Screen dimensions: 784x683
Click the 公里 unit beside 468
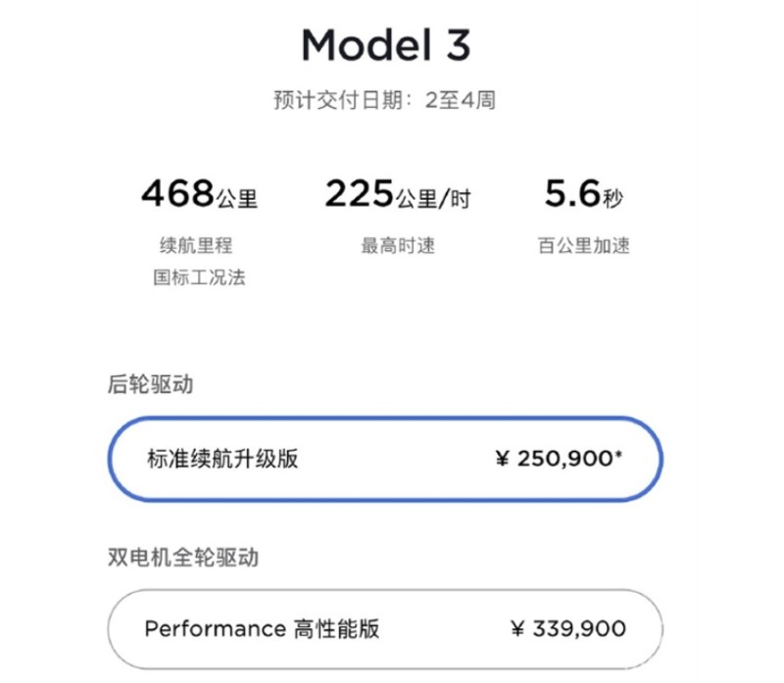237,199
